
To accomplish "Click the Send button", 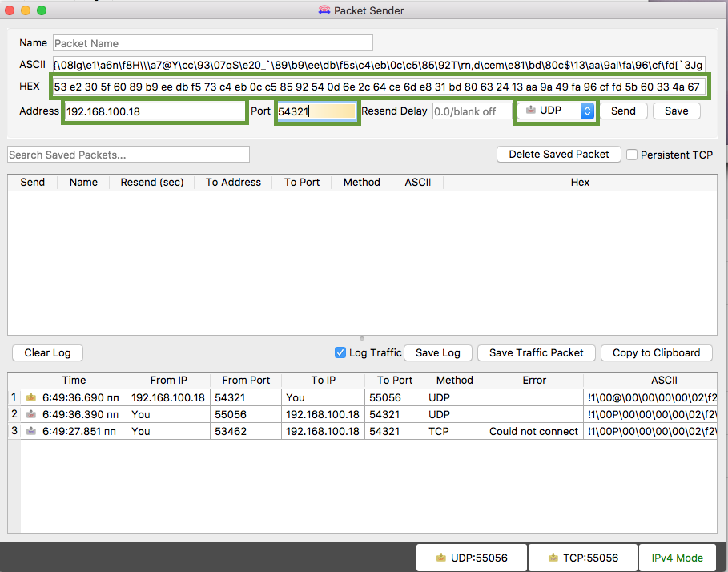I will tap(623, 111).
